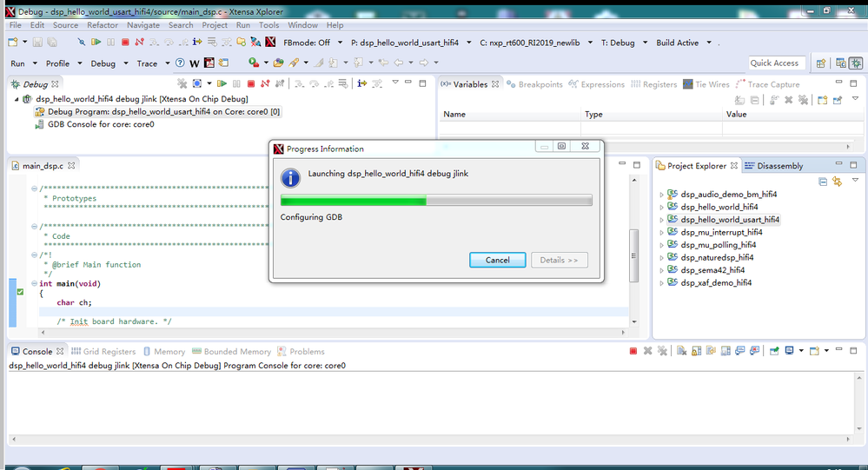Image resolution: width=868 pixels, height=470 pixels.
Task: Click the Open Perspective icon
Action: click(x=821, y=63)
